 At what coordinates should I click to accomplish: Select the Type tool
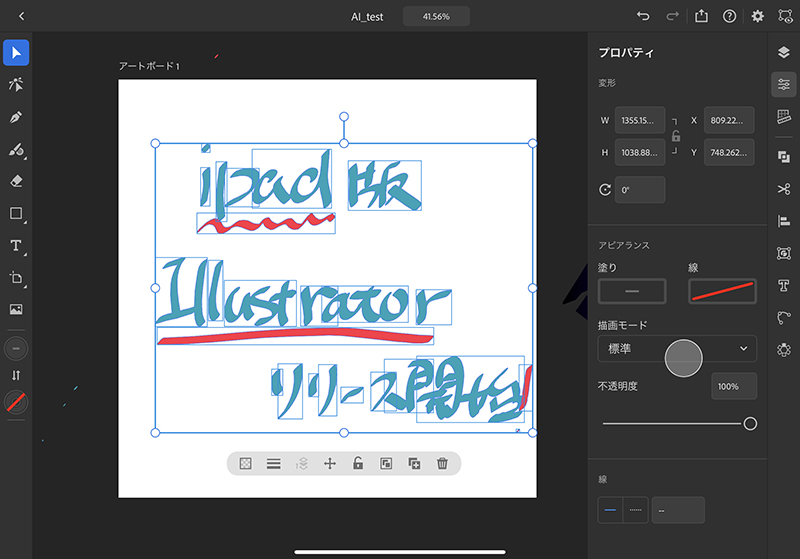tap(16, 245)
